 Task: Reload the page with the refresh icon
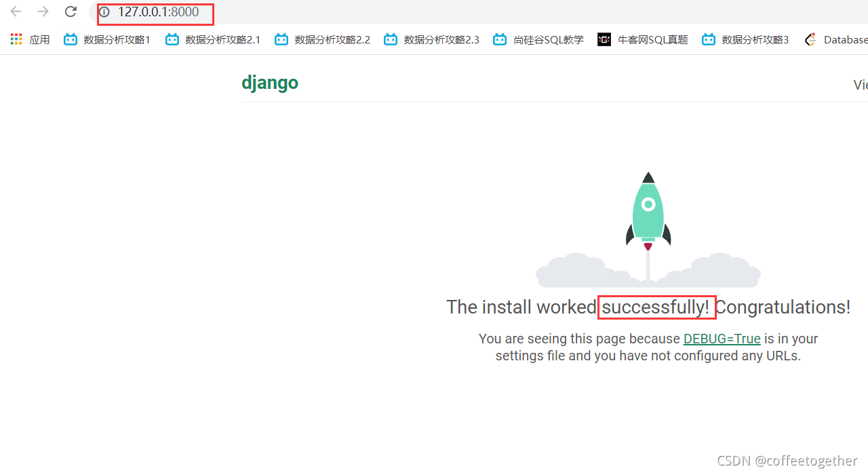pyautogui.click(x=71, y=12)
